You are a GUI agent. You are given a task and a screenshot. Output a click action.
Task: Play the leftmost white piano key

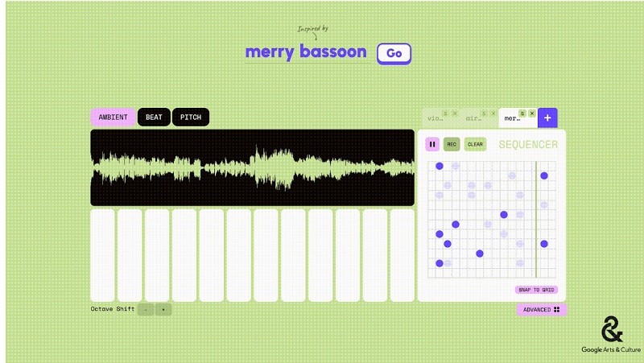click(102, 255)
